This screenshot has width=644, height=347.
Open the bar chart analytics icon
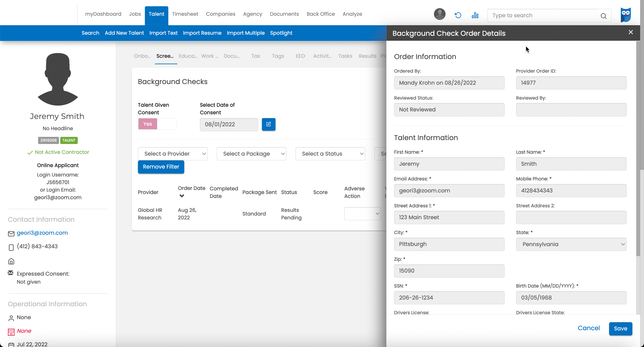[475, 15]
